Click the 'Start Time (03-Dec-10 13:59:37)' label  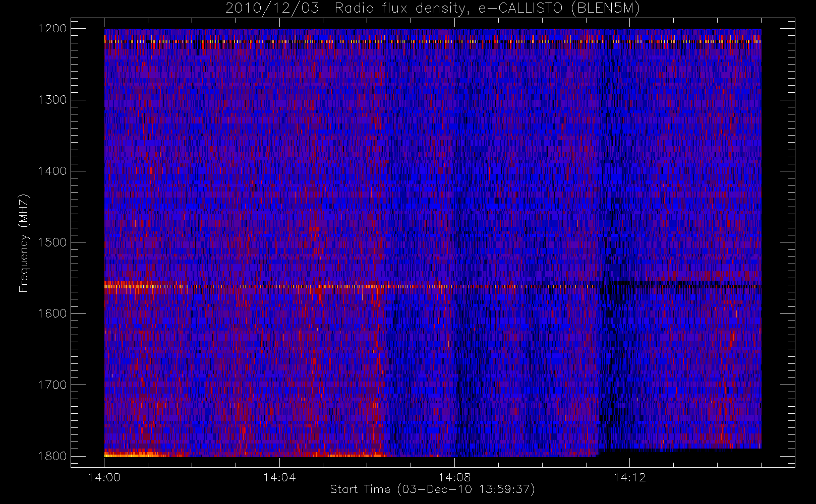pyautogui.click(x=433, y=489)
